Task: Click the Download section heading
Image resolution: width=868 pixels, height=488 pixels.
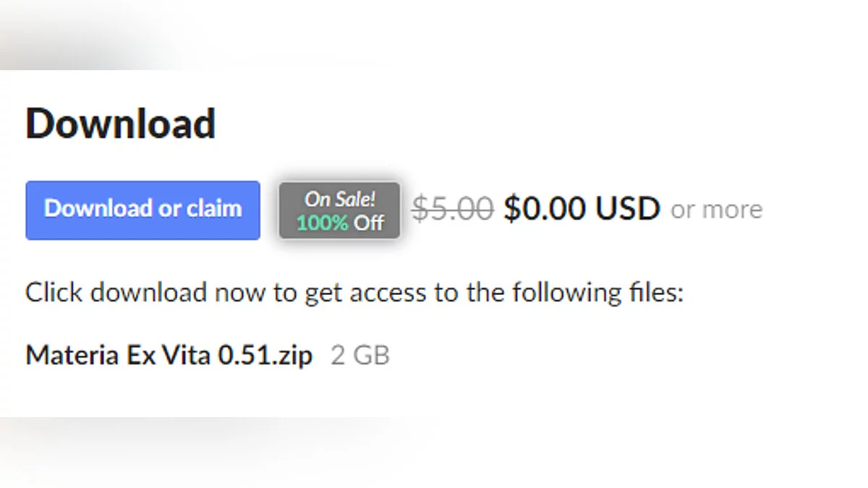Action: (x=121, y=124)
